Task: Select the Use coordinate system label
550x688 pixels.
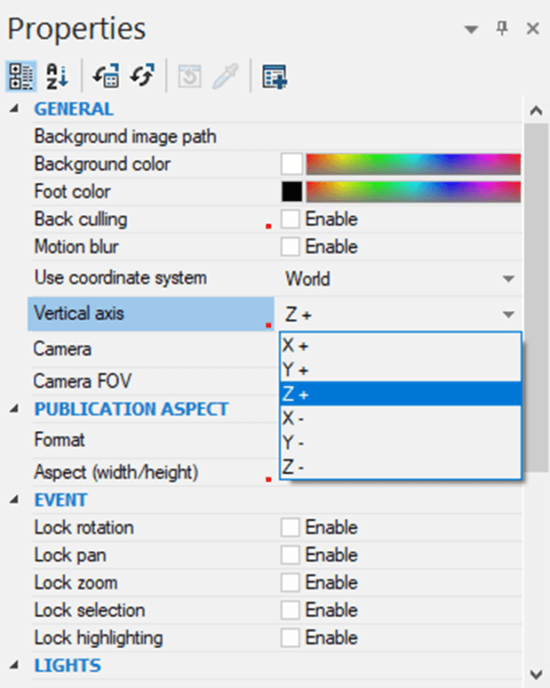Action: (121, 278)
